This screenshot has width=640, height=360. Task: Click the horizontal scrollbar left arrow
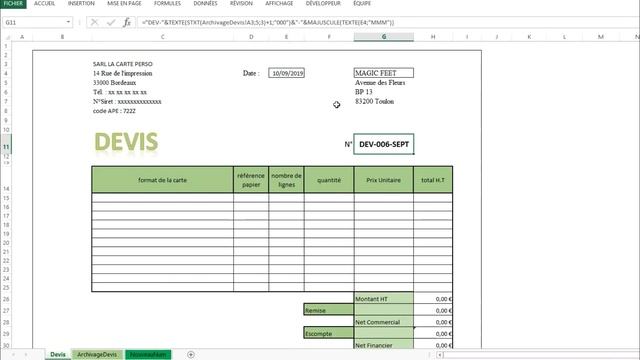point(440,355)
